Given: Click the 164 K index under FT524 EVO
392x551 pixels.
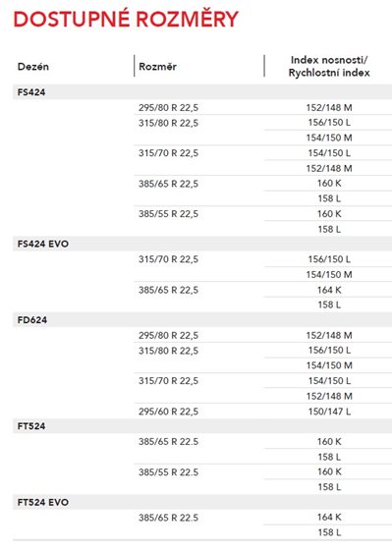Looking at the screenshot, I should point(329,517).
